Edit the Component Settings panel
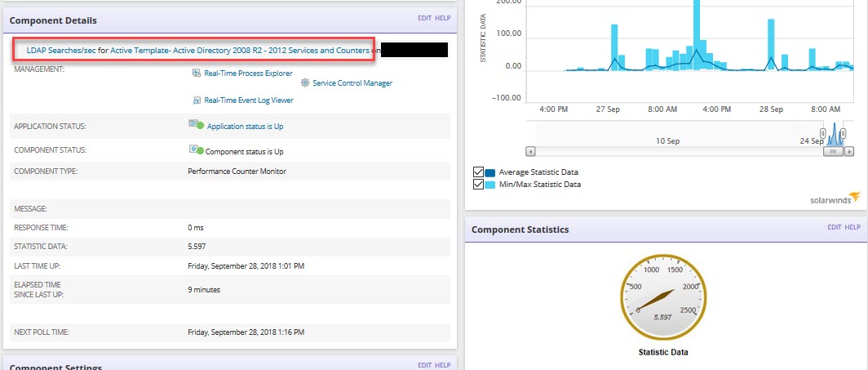Screen dimensions: 868x370 tap(424, 365)
